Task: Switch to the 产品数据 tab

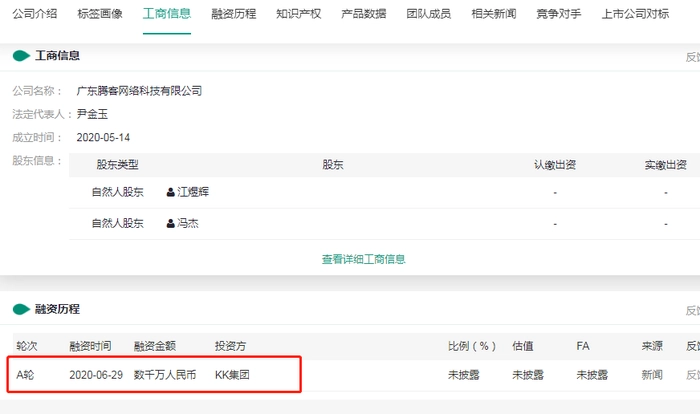Action: (x=363, y=14)
